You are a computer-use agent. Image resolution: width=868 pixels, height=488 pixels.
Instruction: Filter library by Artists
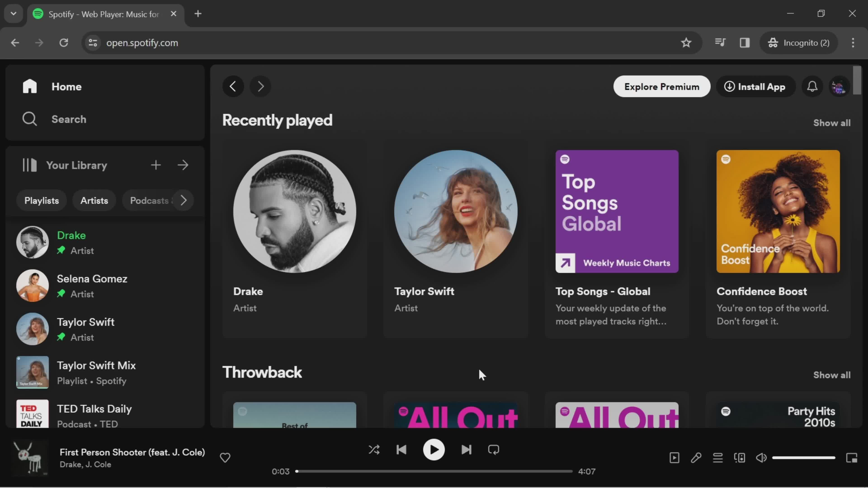(94, 201)
